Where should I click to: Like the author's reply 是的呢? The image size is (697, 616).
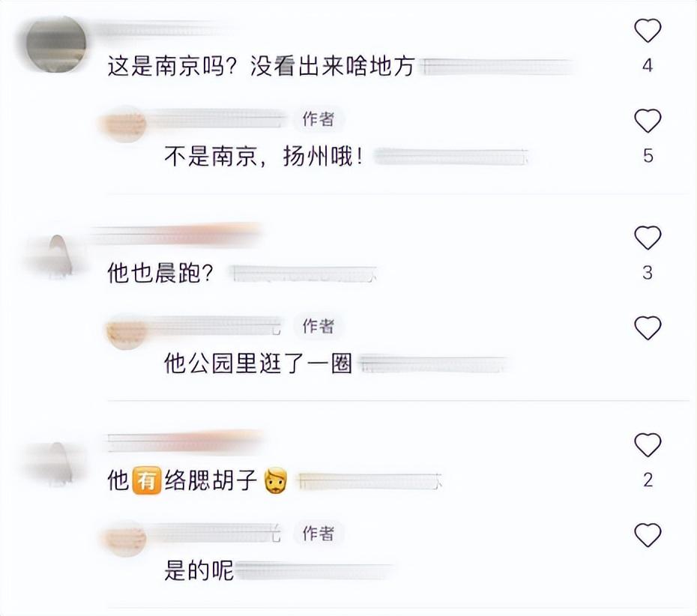click(648, 535)
